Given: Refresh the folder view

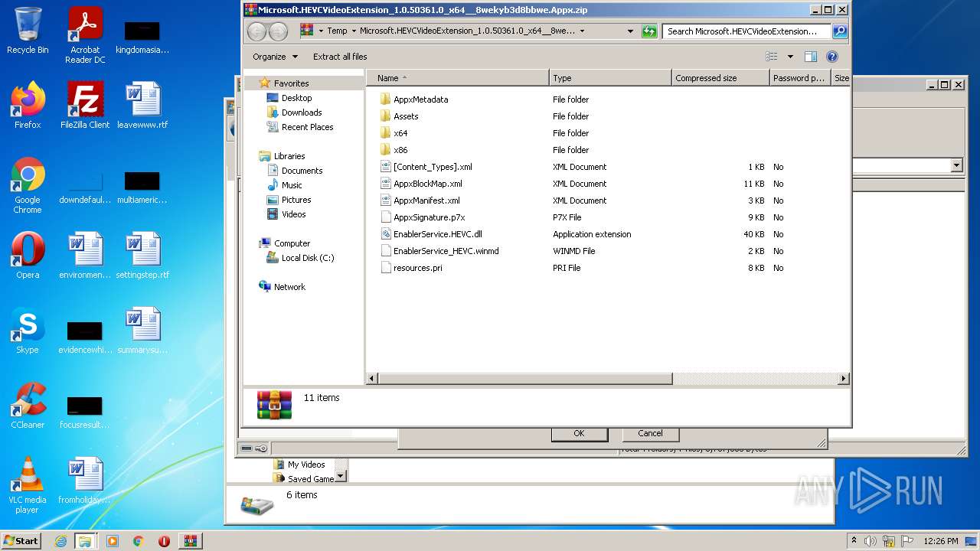Looking at the screenshot, I should tap(649, 31).
